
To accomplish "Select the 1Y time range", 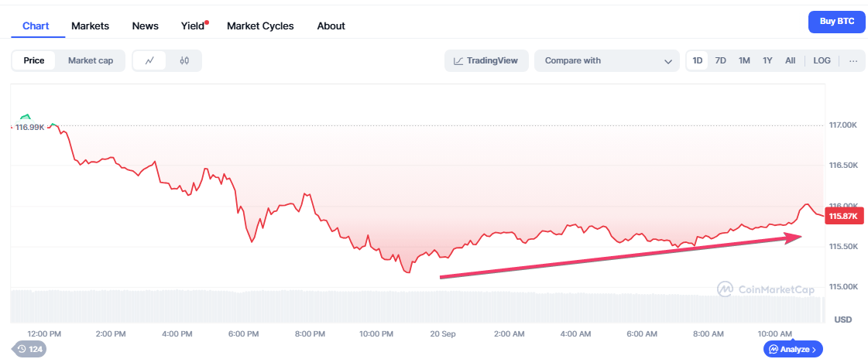I will (767, 61).
